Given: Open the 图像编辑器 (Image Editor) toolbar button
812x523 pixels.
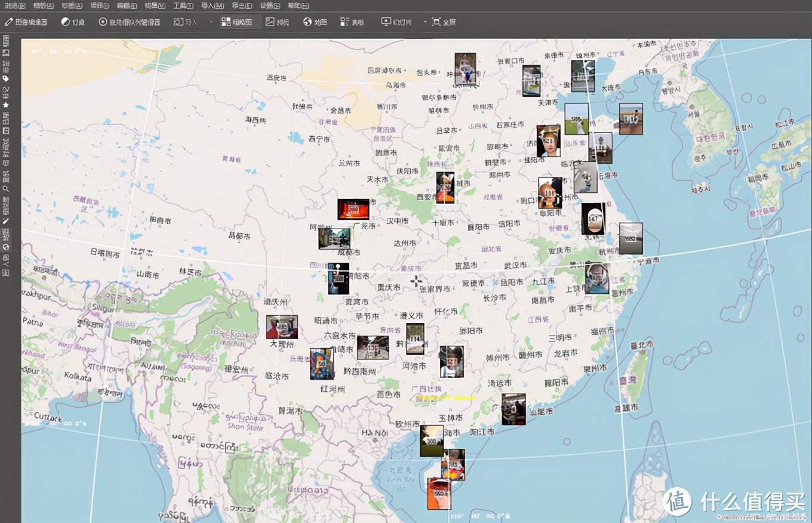Looking at the screenshot, I should coord(26,22).
